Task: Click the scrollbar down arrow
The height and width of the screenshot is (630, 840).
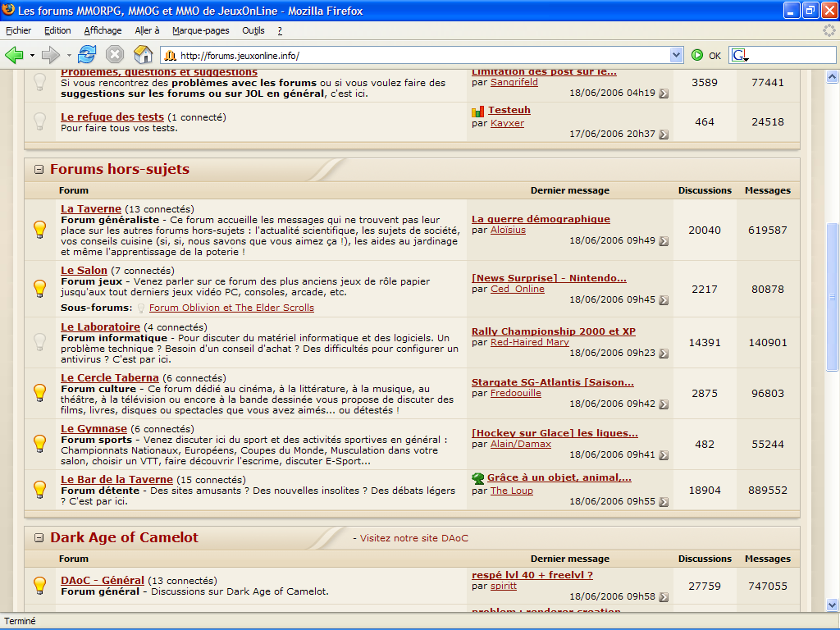Action: (832, 605)
